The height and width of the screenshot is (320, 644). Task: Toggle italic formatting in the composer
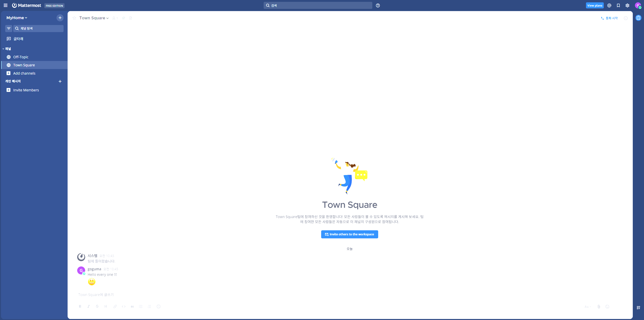[89, 306]
